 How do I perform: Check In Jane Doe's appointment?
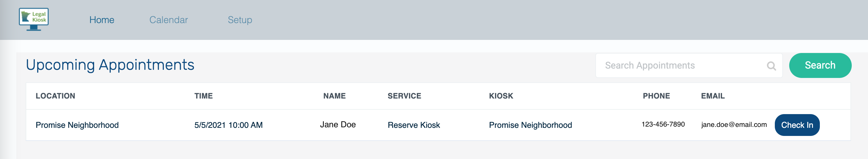pyautogui.click(x=797, y=125)
